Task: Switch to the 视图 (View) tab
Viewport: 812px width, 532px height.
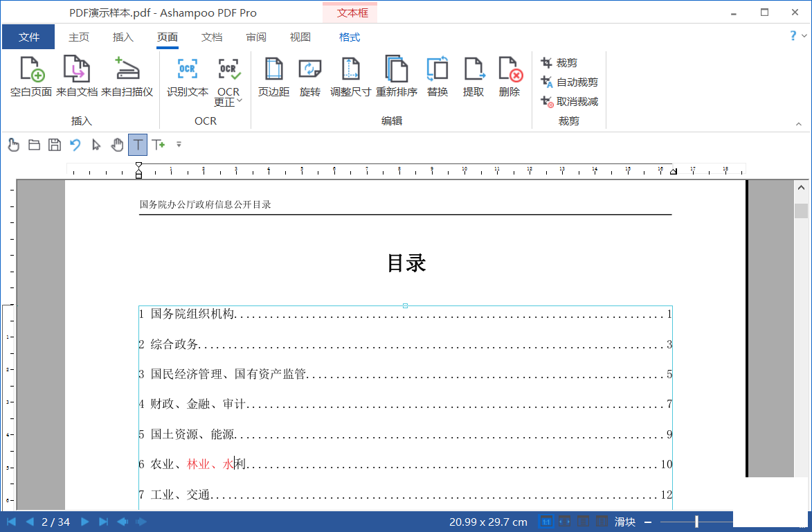Action: [300, 37]
